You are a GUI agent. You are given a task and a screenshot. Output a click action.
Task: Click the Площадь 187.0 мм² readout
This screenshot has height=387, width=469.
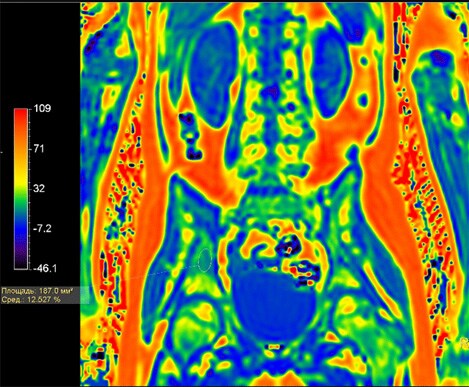pyautogui.click(x=37, y=291)
